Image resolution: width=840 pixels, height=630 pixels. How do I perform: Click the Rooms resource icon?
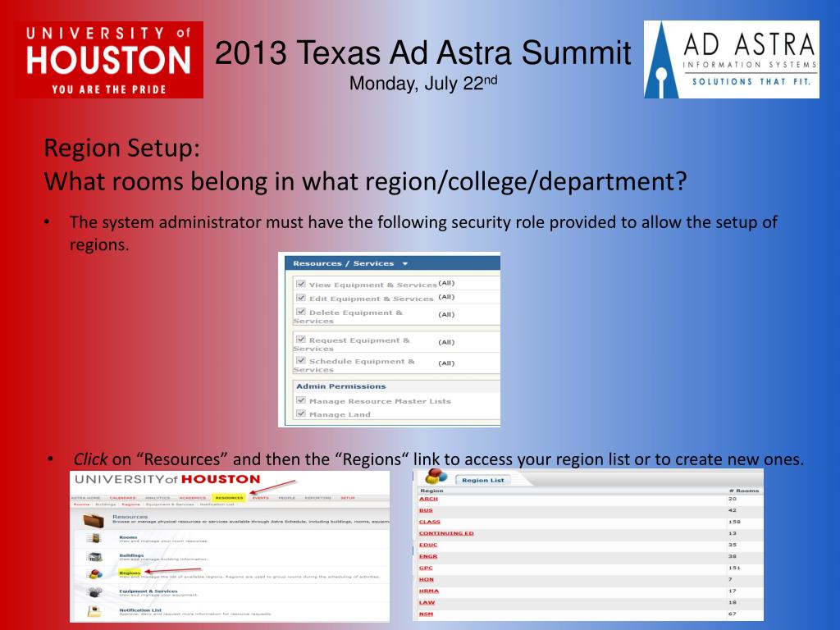pos(94,538)
